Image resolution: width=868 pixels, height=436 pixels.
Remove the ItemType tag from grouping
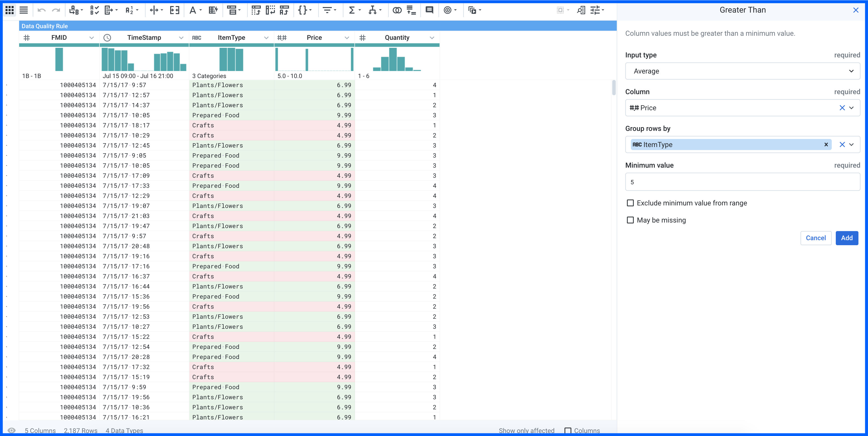(826, 144)
